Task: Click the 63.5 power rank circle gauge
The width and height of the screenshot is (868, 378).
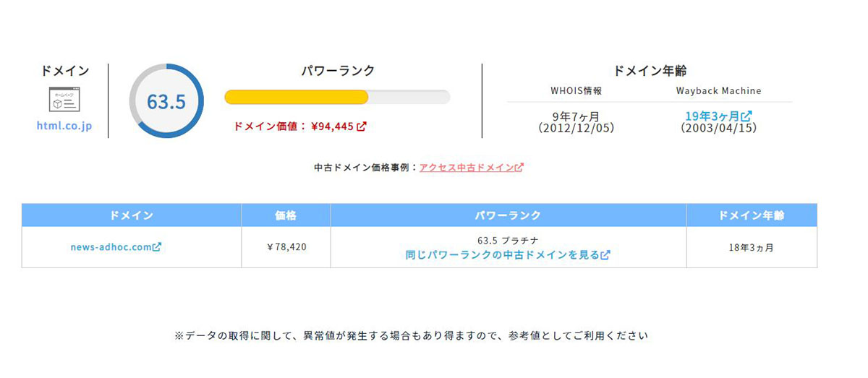Action: 166,101
